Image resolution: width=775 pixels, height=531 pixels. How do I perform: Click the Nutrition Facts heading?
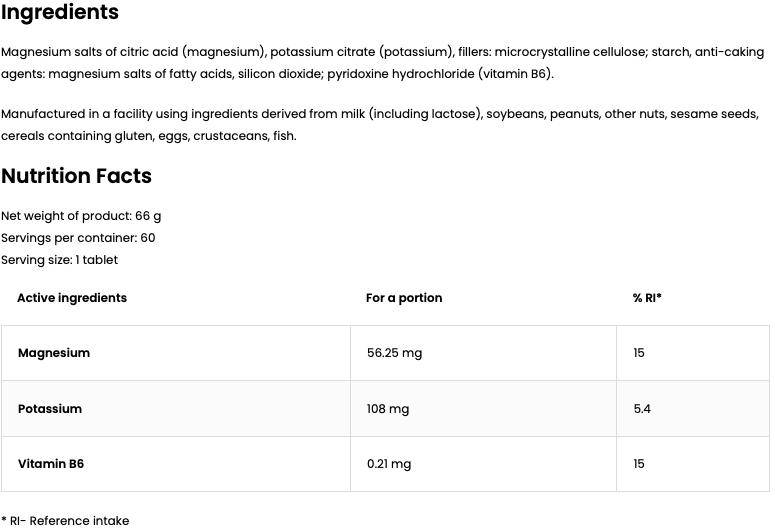pyautogui.click(x=76, y=176)
